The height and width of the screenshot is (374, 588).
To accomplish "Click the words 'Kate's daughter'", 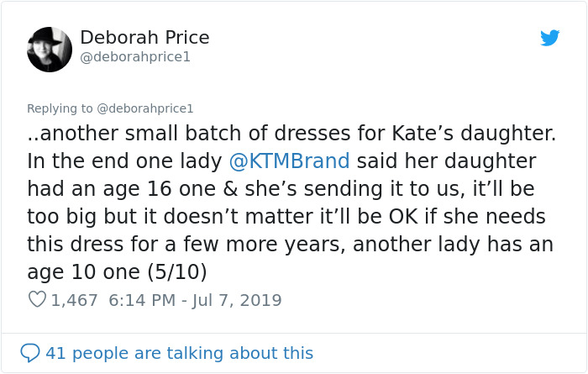I will [478, 133].
